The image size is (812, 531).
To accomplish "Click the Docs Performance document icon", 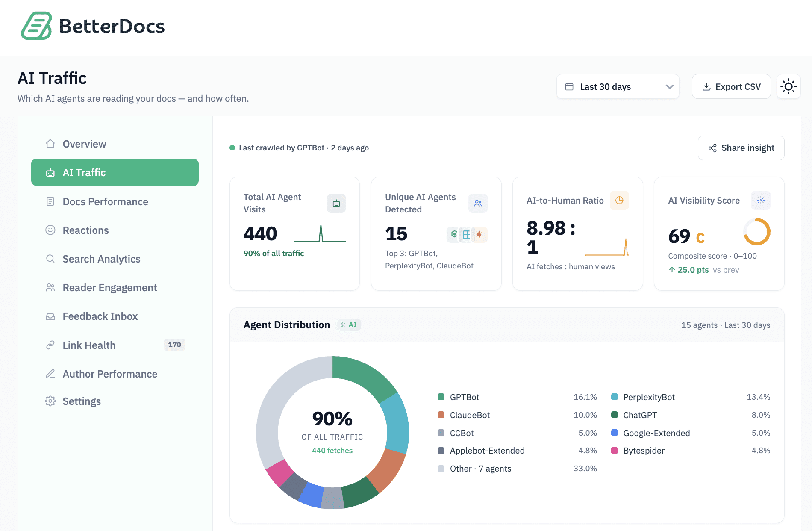I will click(50, 201).
